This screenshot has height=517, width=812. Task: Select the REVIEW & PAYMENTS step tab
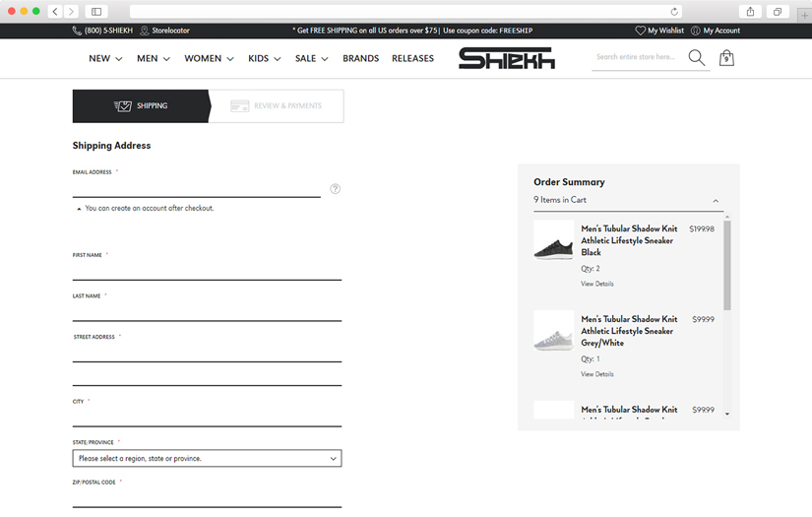coord(277,106)
